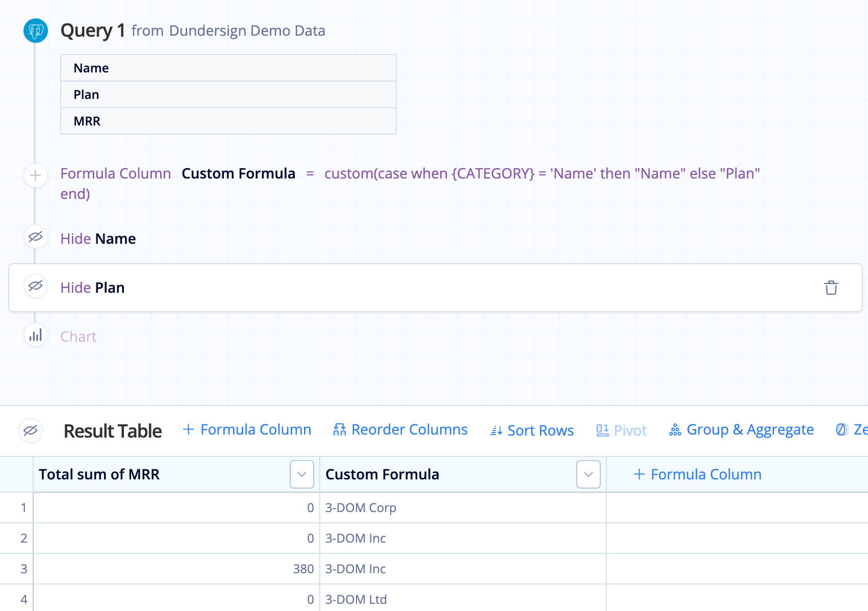The image size is (868, 611).
Task: Open Reorder Columns
Action: tap(400, 430)
